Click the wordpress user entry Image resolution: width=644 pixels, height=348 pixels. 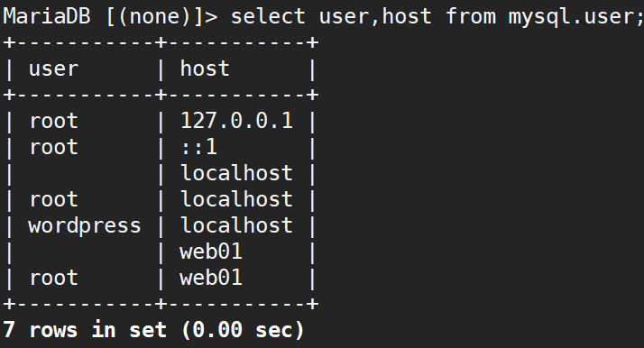(x=85, y=226)
